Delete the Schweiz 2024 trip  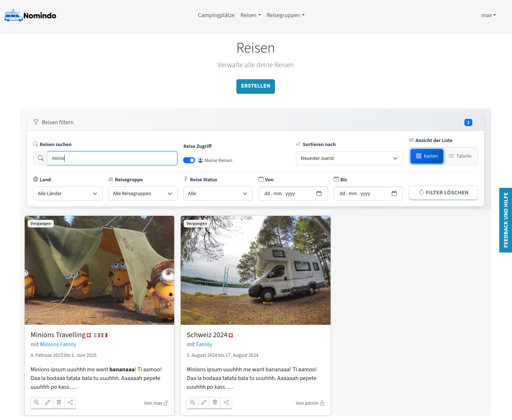coord(215,402)
